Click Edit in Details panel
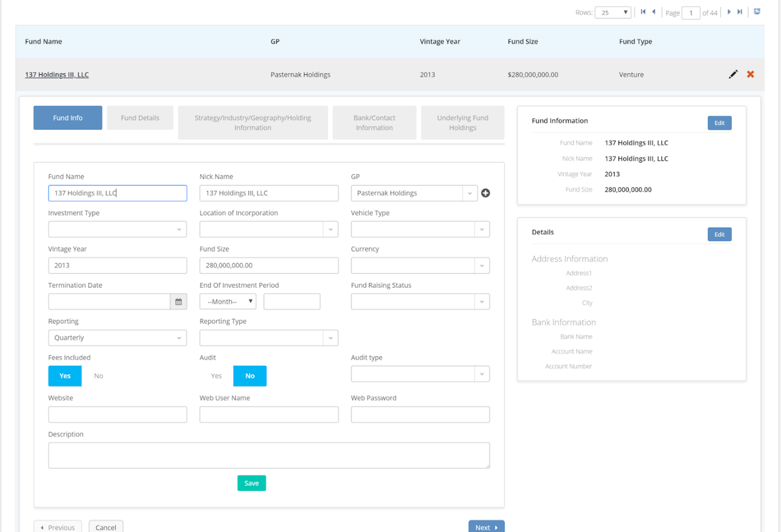Screen dimensions: 781x532 pyautogui.click(x=719, y=234)
